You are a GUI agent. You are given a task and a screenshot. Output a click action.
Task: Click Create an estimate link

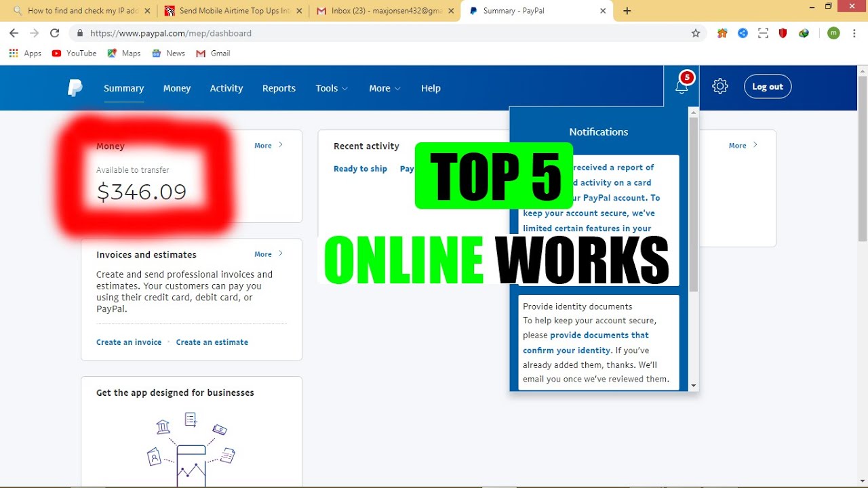pos(212,342)
